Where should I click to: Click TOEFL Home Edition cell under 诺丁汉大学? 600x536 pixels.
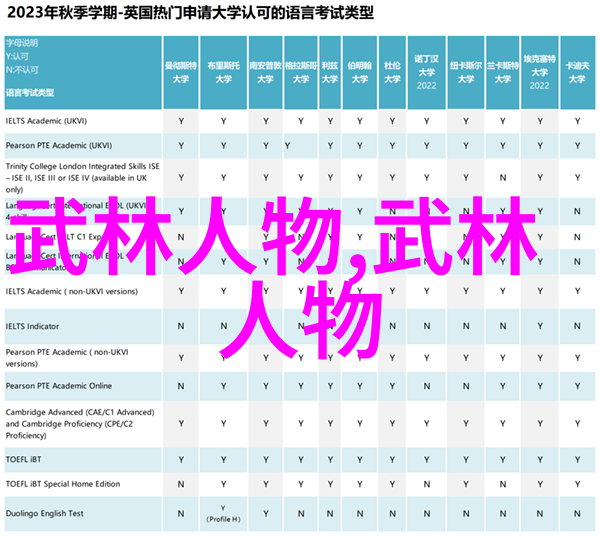[427, 484]
